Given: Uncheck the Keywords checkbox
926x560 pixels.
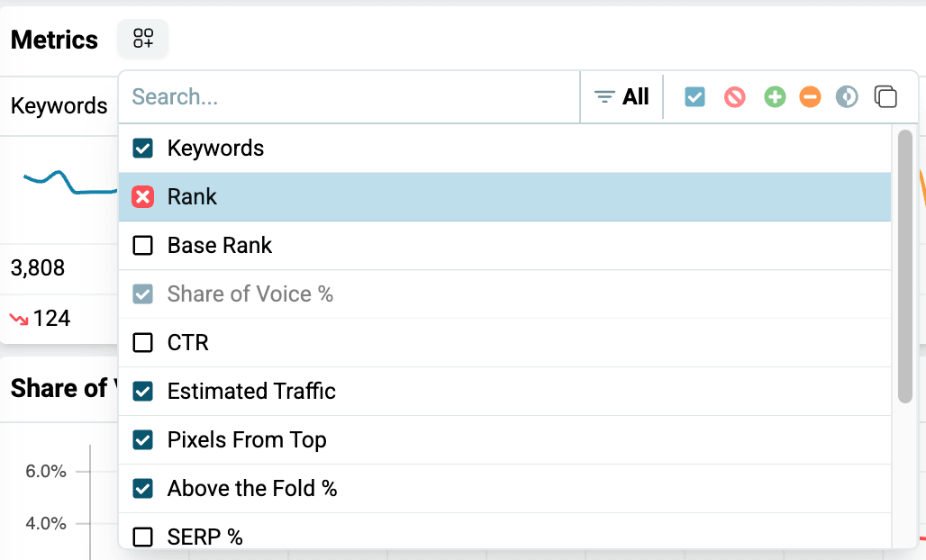Looking at the screenshot, I should [x=143, y=149].
